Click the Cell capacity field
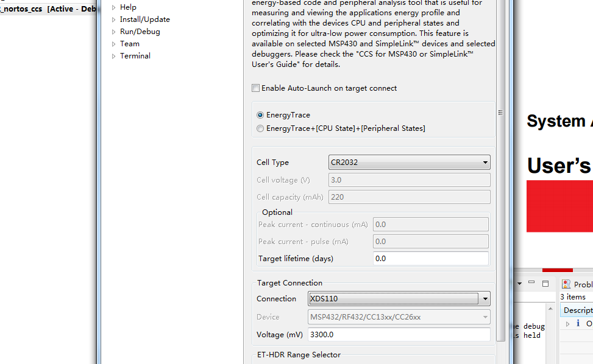The height and width of the screenshot is (364, 593). pos(409,197)
